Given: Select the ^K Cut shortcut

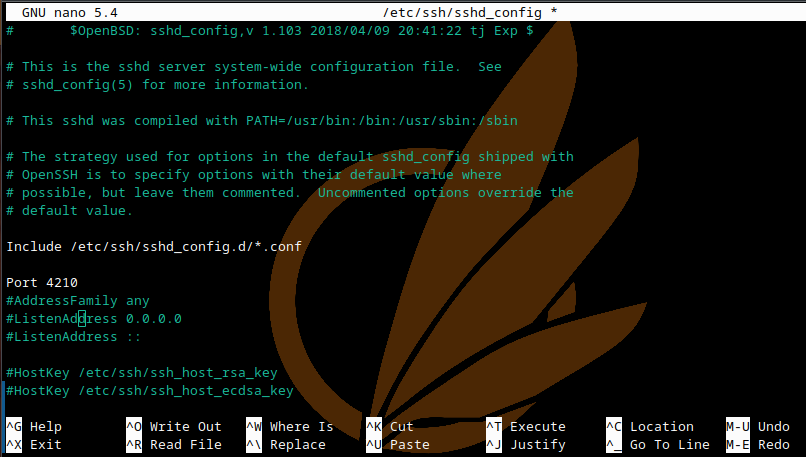Looking at the screenshot, I should 389,427.
